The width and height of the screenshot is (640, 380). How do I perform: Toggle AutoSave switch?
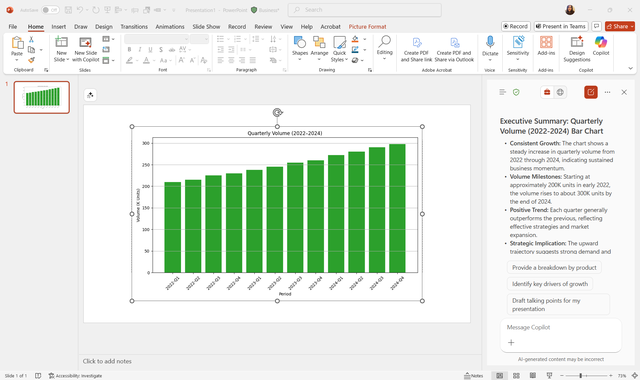click(x=50, y=10)
